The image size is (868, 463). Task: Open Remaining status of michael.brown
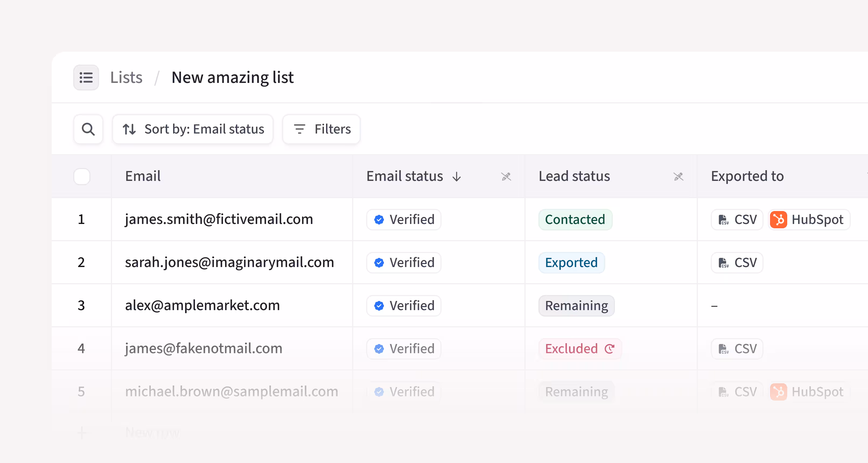coord(576,392)
